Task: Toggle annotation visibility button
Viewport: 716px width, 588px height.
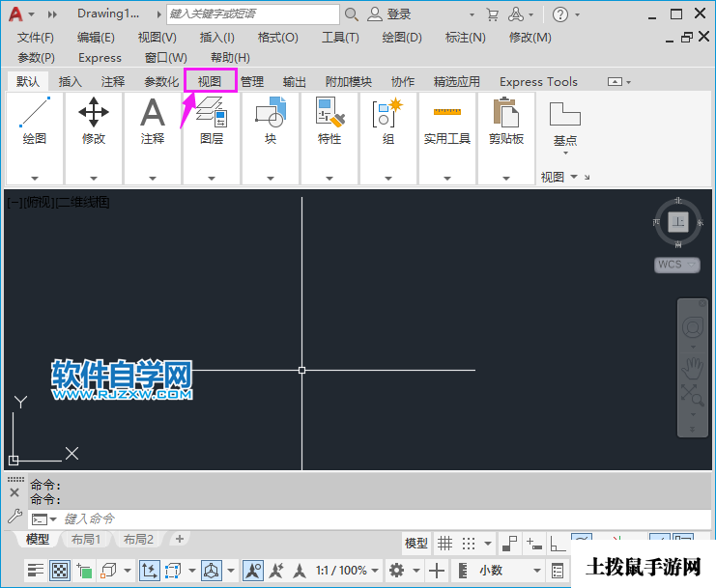Action: (x=253, y=571)
